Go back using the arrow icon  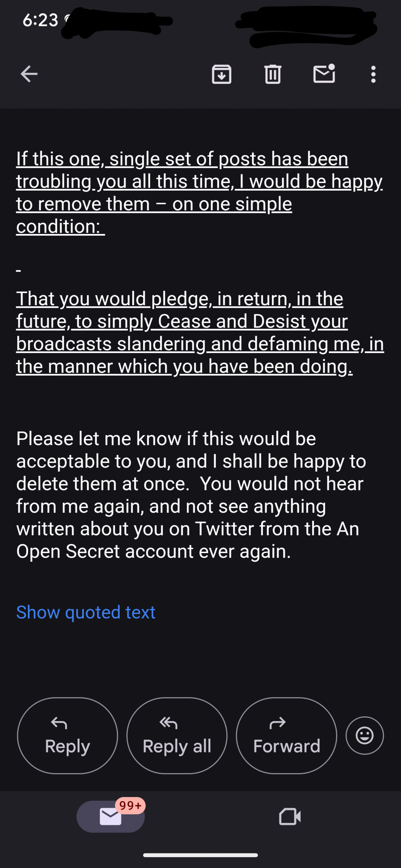29,74
